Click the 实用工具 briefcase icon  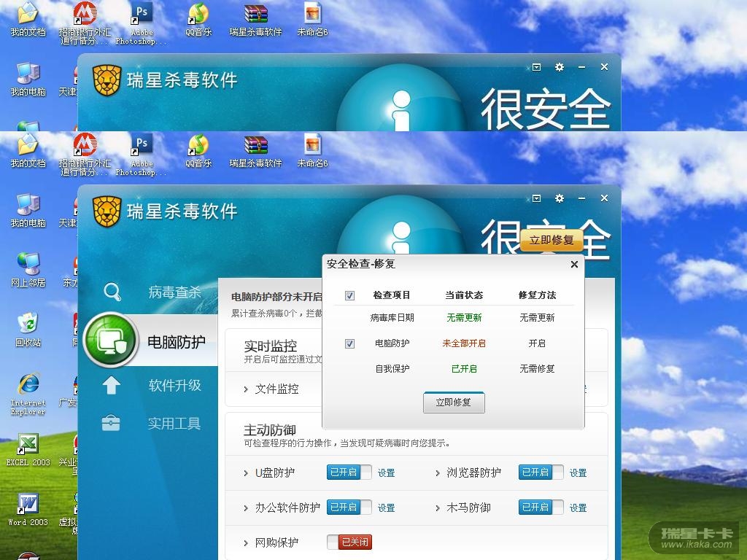point(111,423)
